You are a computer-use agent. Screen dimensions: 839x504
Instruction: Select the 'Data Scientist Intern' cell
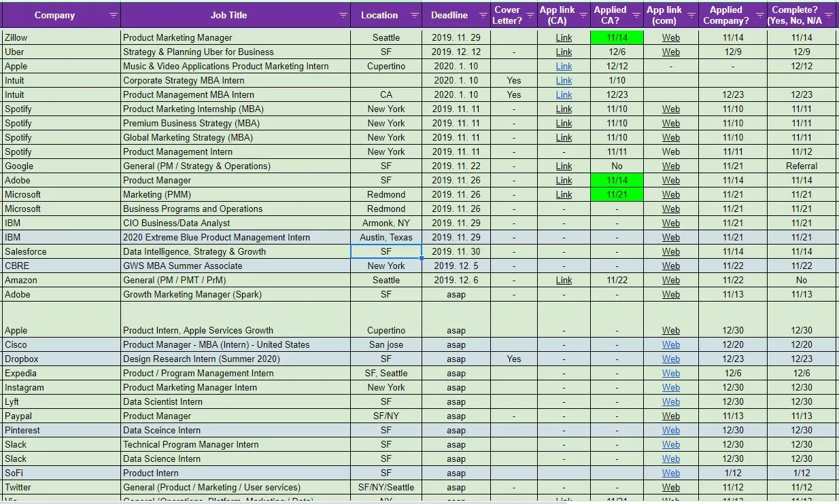point(236,401)
